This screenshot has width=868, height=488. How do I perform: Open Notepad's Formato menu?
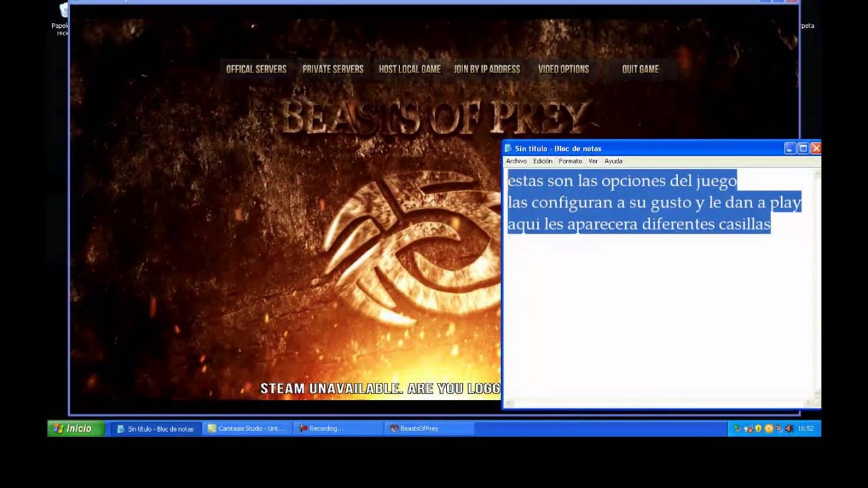click(x=570, y=161)
